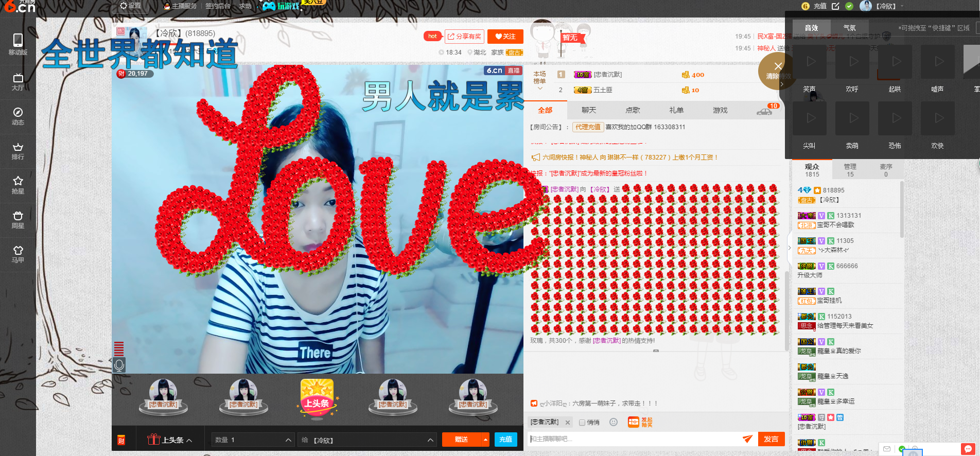
Task: Open the 【冷欣】 account dropdown arrow
Action: pos(902,6)
